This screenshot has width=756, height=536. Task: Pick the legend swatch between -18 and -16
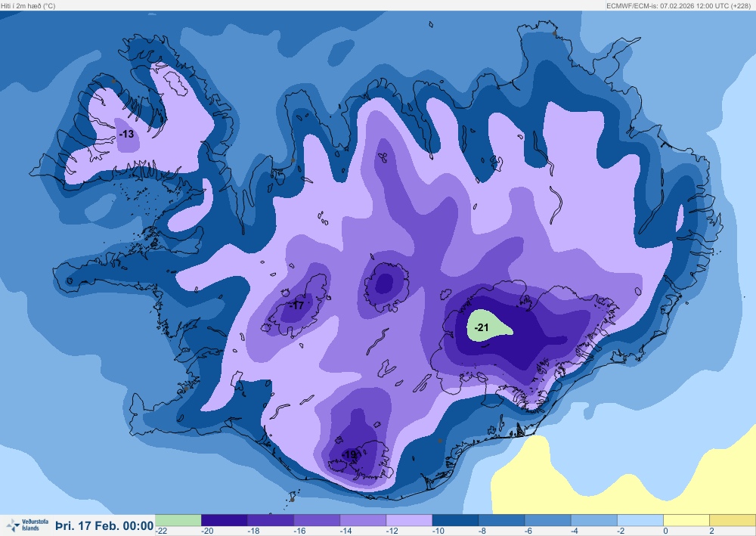[271, 520]
